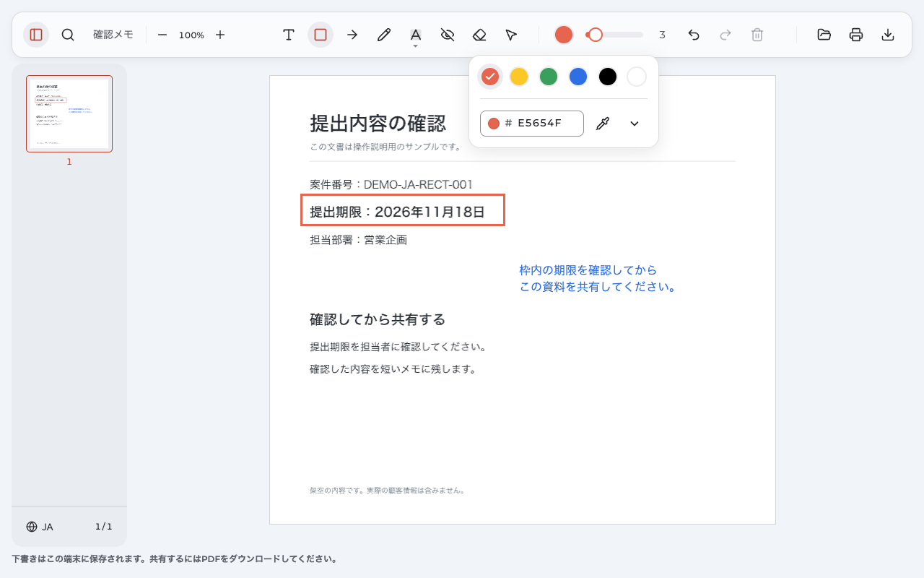
Task: Click the text 提出期限：2026年11月18日
Action: pos(397,212)
